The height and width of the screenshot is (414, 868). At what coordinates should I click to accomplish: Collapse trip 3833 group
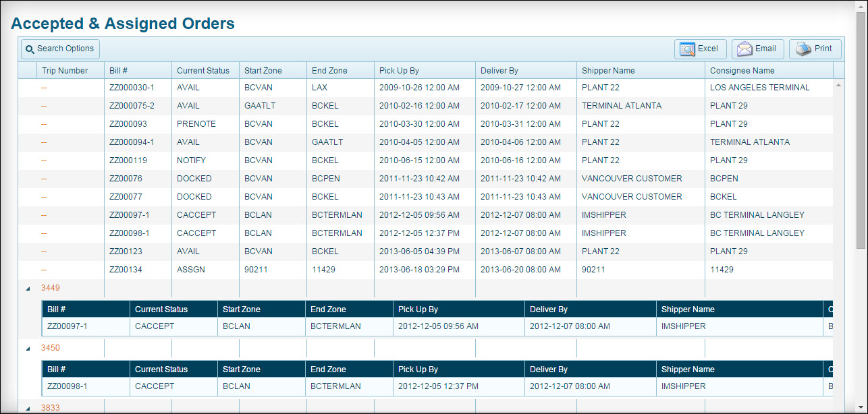tap(28, 409)
